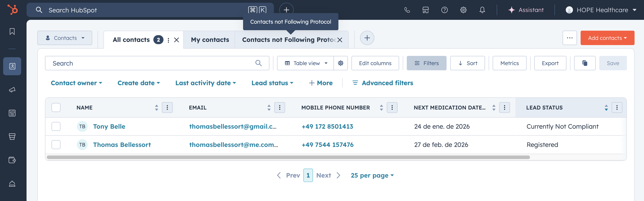The height and width of the screenshot is (201, 644).
Task: Open Advanced filters
Action: pos(382,83)
